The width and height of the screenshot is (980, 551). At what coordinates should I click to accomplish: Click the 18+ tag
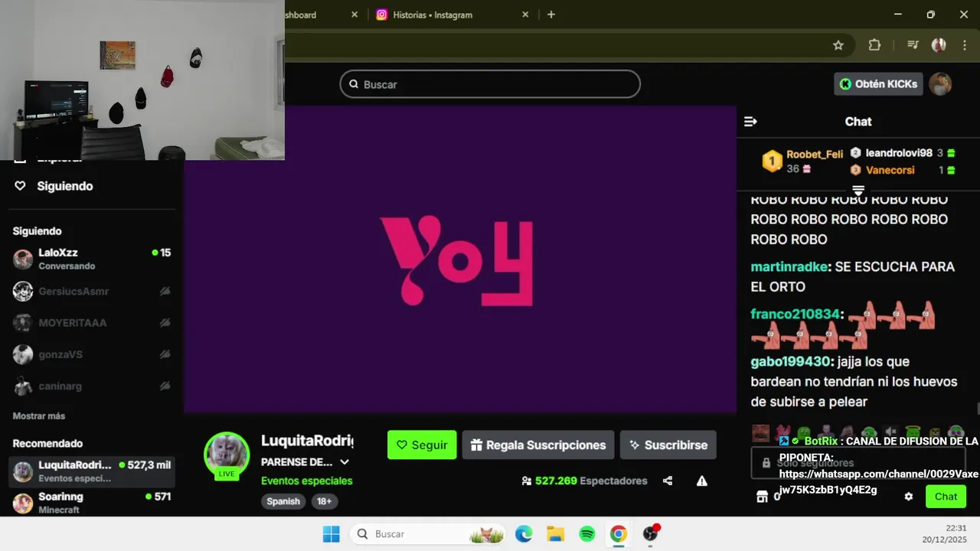tap(324, 501)
